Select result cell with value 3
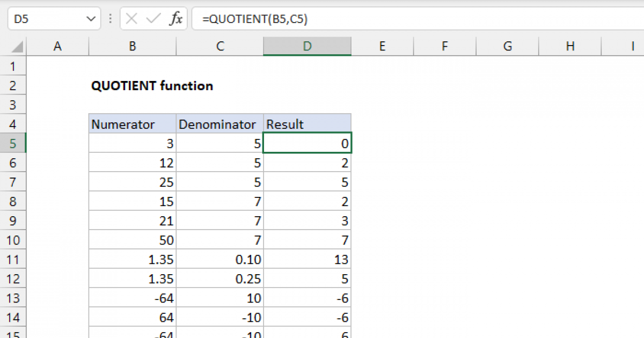The height and width of the screenshot is (338, 644). point(307,221)
